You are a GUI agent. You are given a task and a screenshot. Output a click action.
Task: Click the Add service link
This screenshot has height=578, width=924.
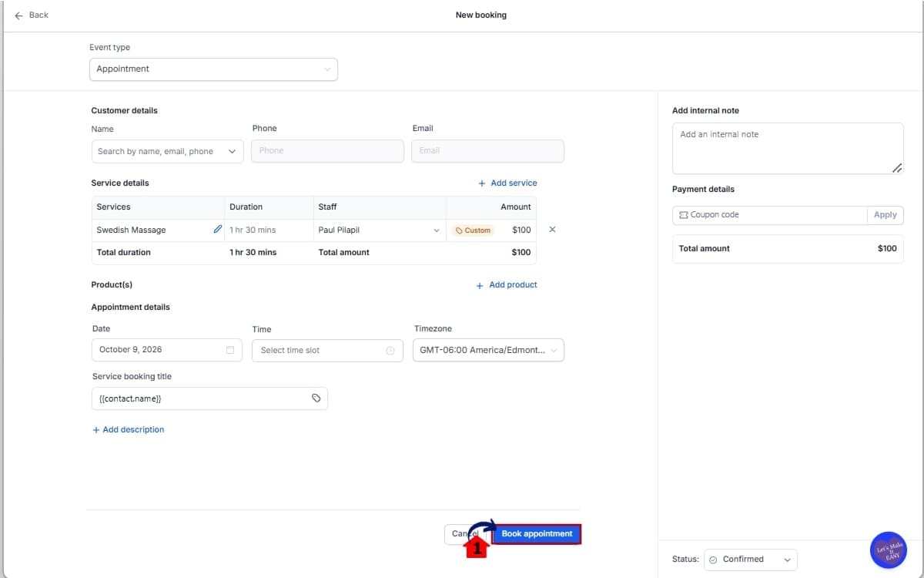[x=507, y=183]
